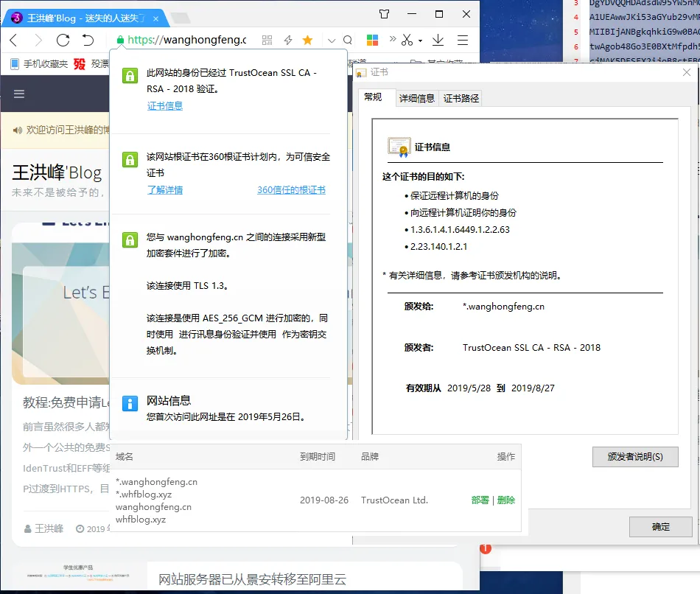Viewport: 700px width, 594px height.
Task: Click the undo/restore closed tab icon
Action: 88,41
